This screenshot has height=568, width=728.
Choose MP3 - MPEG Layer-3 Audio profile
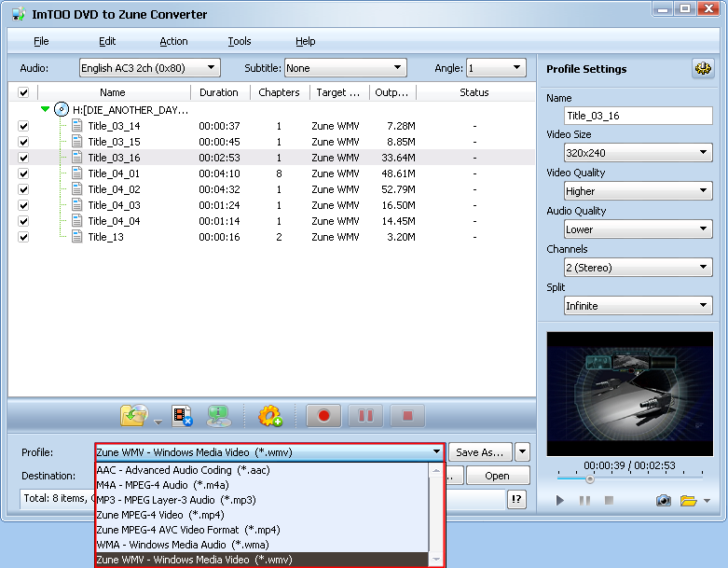click(262, 500)
